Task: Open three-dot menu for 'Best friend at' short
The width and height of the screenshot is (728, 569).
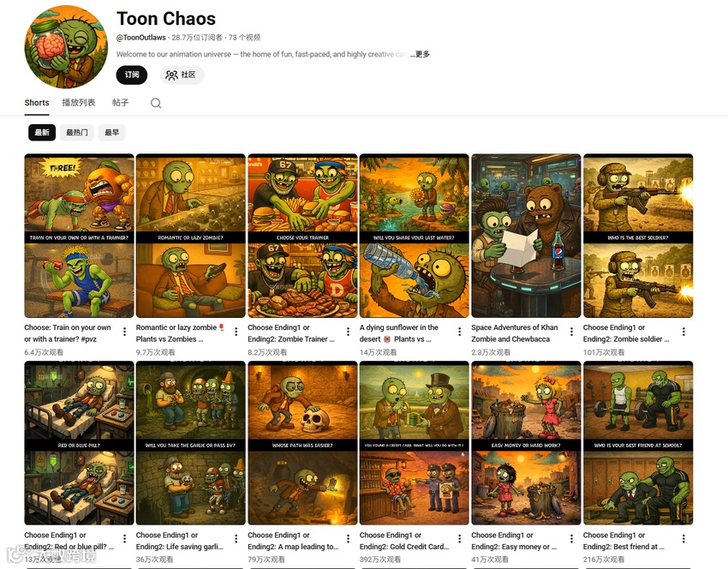Action: tap(683, 539)
